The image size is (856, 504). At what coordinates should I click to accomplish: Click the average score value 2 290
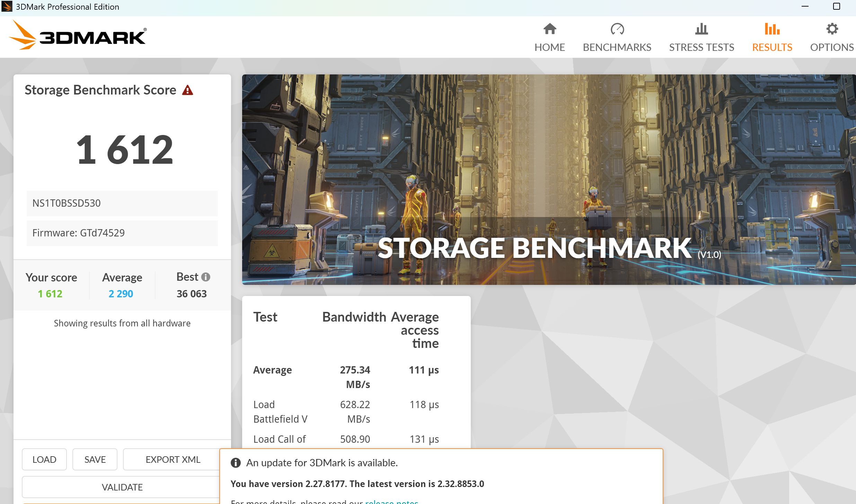point(121,294)
